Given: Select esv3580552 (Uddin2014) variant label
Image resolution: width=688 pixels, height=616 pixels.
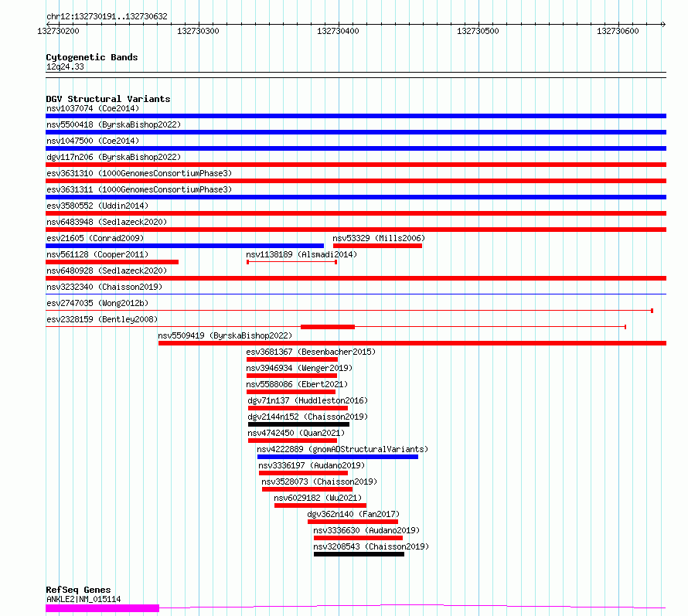Looking at the screenshot, I should click(x=97, y=206).
